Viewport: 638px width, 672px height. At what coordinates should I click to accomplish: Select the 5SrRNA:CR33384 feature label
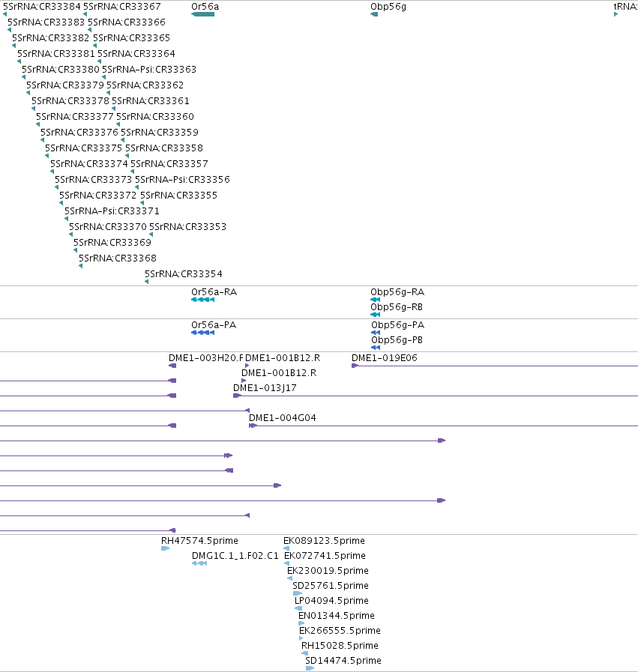[41, 7]
